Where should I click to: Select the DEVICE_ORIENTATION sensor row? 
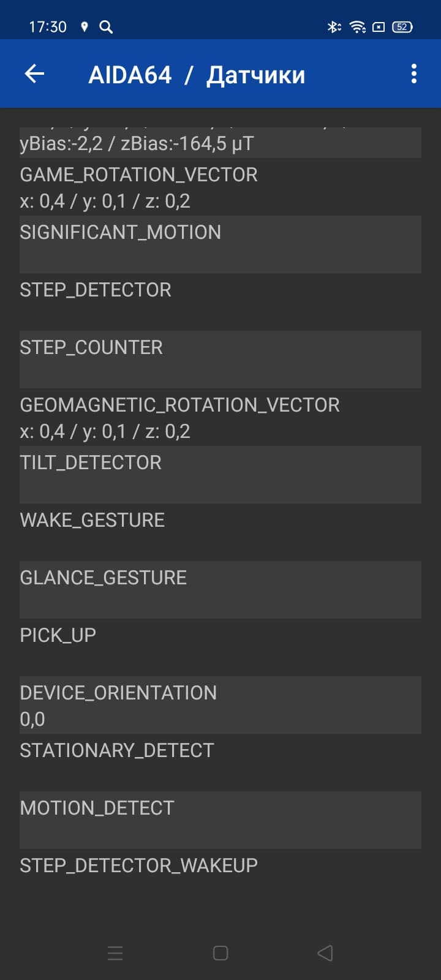tap(220, 704)
